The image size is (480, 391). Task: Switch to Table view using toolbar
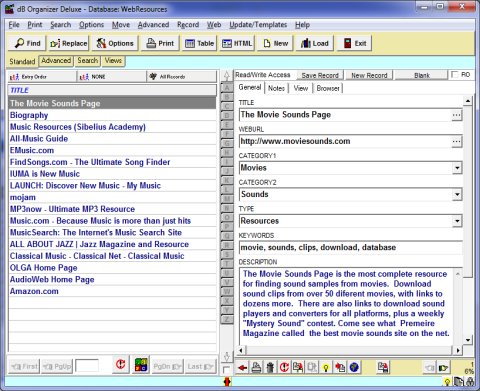[199, 43]
